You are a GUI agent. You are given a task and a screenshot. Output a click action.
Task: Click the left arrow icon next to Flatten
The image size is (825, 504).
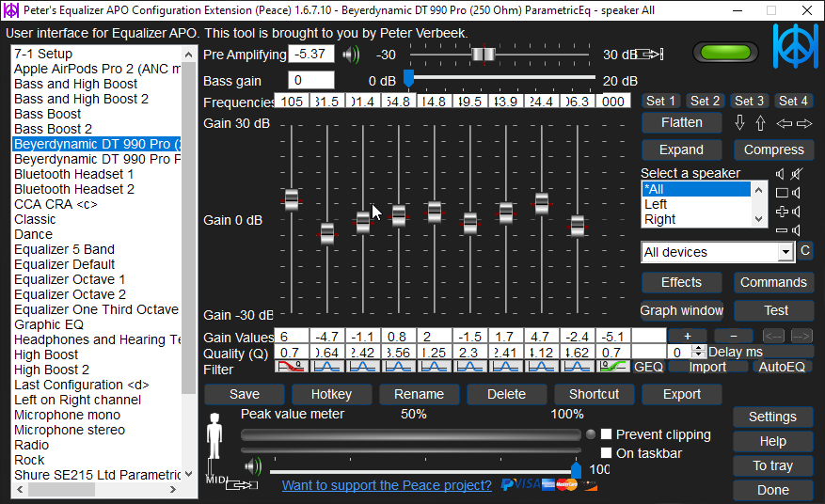(784, 123)
